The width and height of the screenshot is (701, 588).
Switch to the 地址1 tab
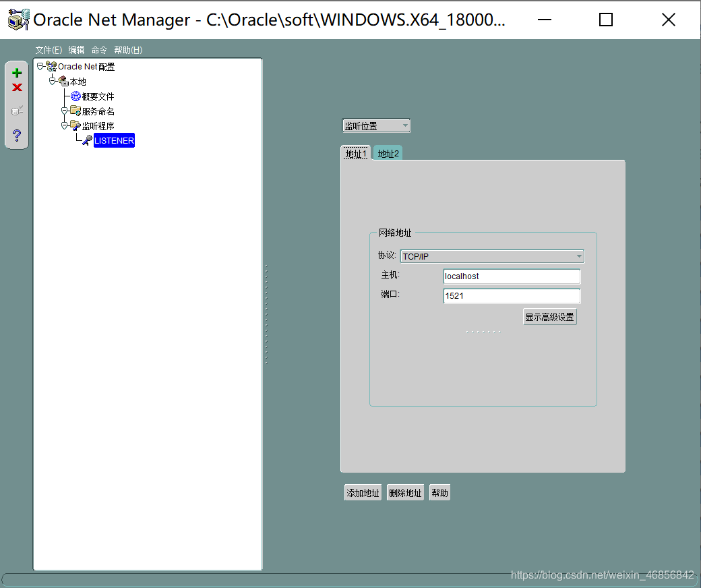356,153
